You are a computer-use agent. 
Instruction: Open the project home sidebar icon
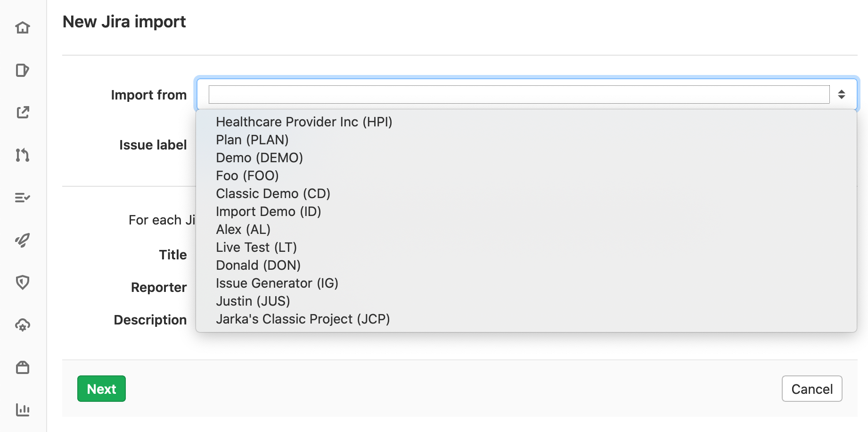(x=23, y=27)
